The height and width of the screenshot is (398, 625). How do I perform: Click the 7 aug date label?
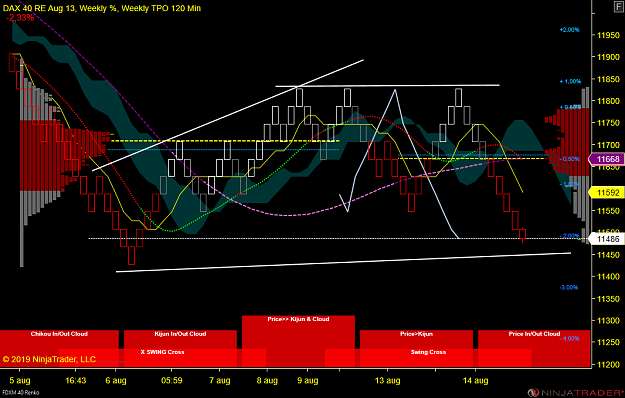click(220, 380)
